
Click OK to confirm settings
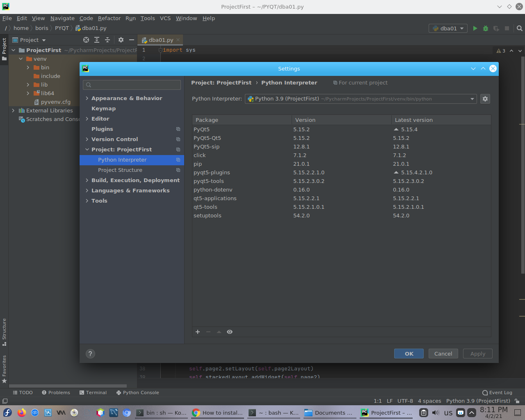(x=409, y=354)
